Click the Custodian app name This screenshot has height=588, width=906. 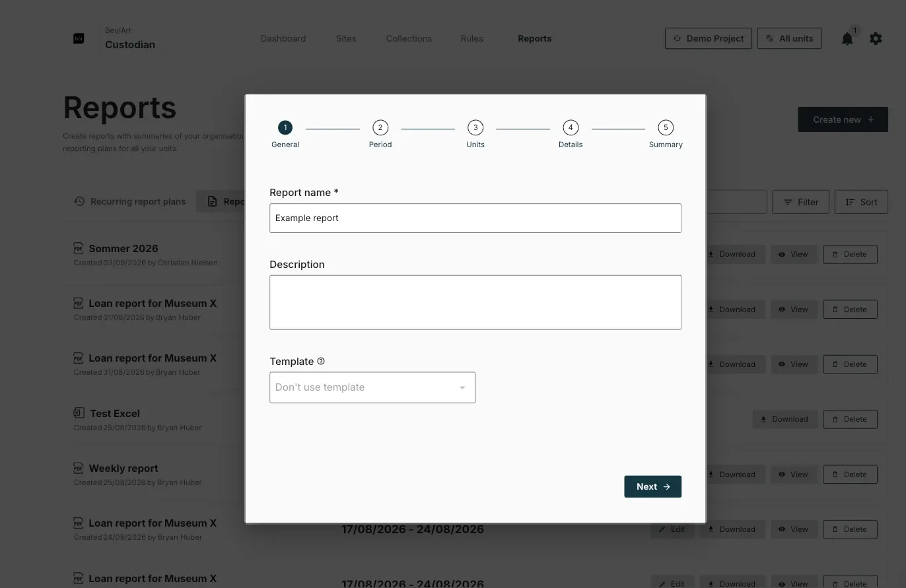(x=130, y=45)
